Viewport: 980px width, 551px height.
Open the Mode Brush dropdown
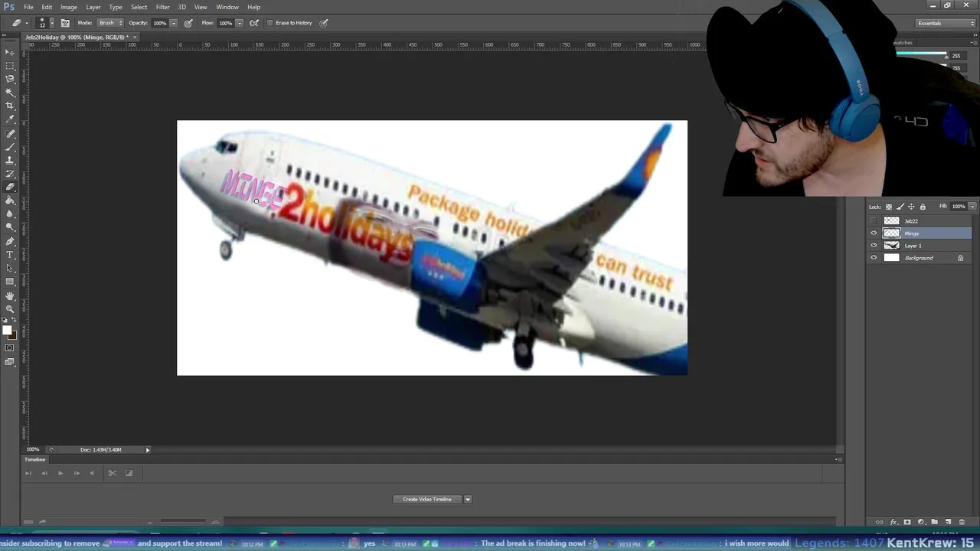110,23
